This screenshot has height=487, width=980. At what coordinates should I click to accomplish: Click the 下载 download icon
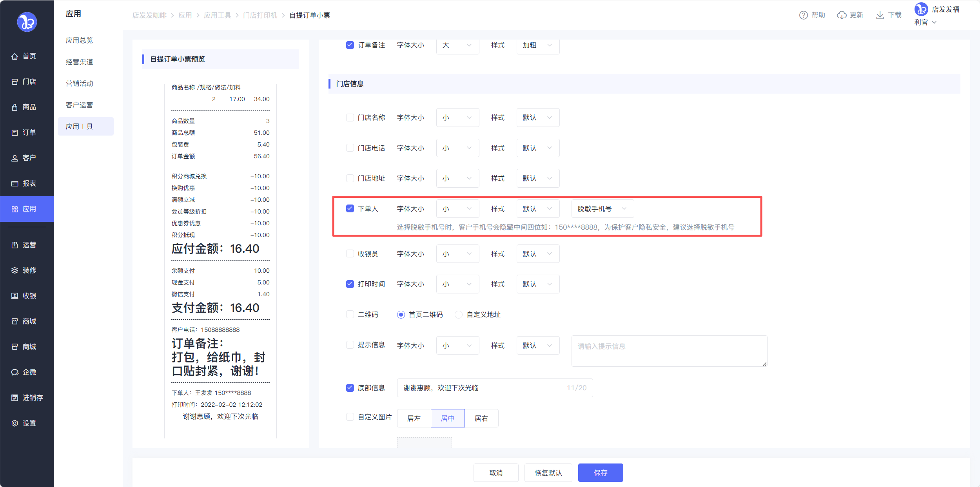click(880, 15)
